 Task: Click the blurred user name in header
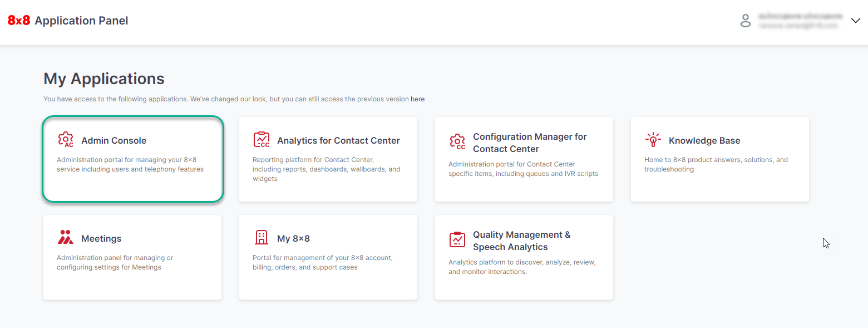[800, 16]
